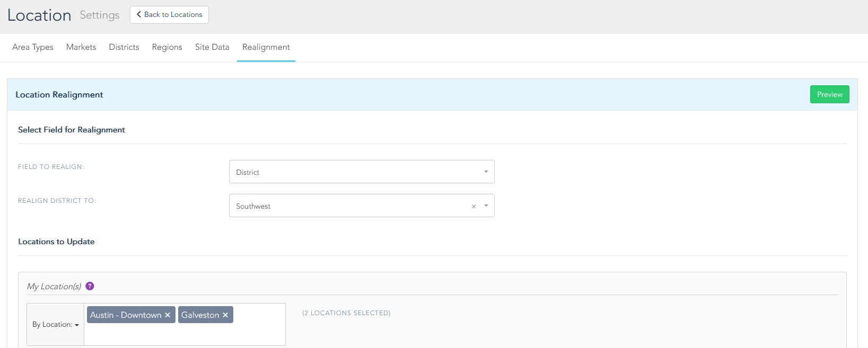Image resolution: width=868 pixels, height=348 pixels.
Task: Click the Southwest value in district box
Action: click(253, 206)
